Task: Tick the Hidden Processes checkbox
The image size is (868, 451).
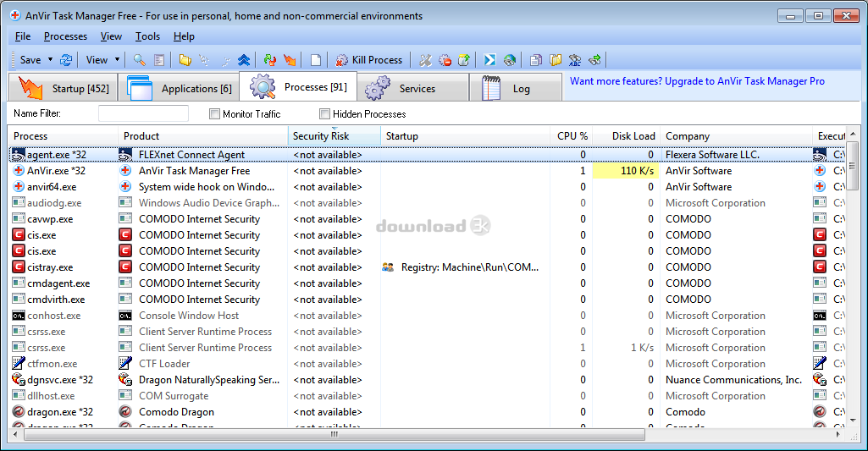Action: click(324, 114)
